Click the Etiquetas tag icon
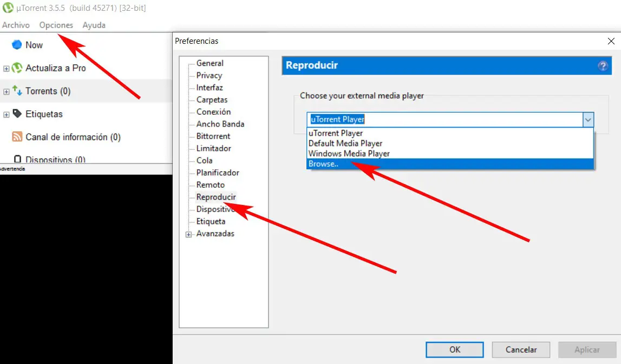 (x=17, y=114)
